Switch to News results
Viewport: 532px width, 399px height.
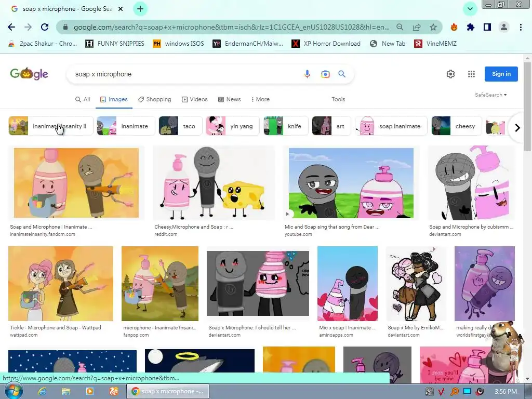click(229, 99)
